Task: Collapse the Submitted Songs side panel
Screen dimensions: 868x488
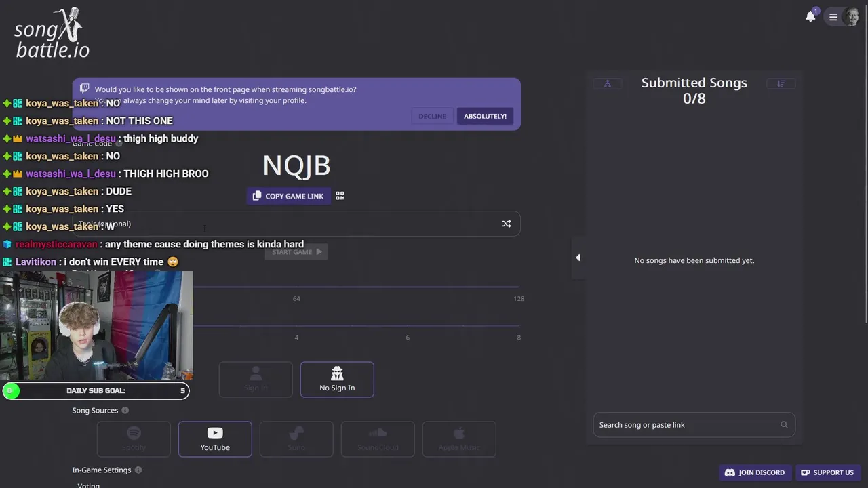Action: pos(578,258)
